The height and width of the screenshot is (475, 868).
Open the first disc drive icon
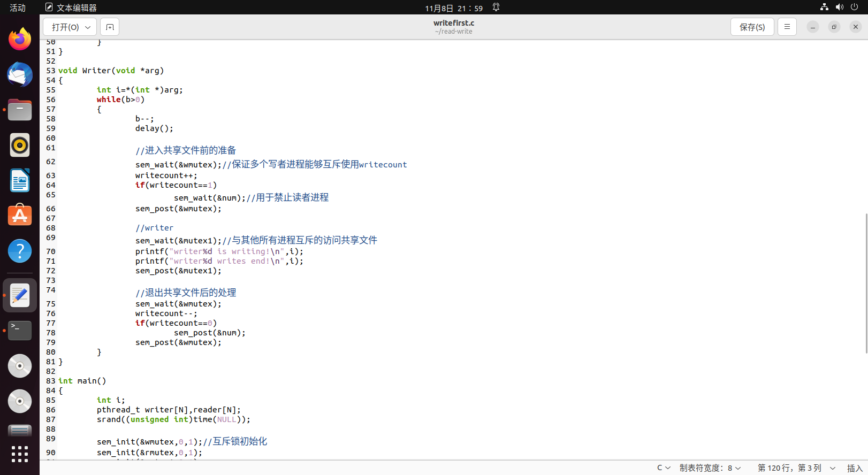click(20, 366)
